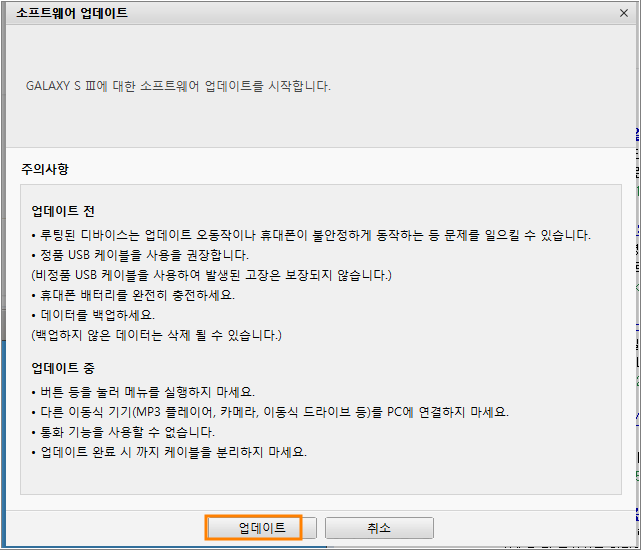Click the line starting '업데이트 완료 시 까지'
641x550 pixels.
coord(169,452)
